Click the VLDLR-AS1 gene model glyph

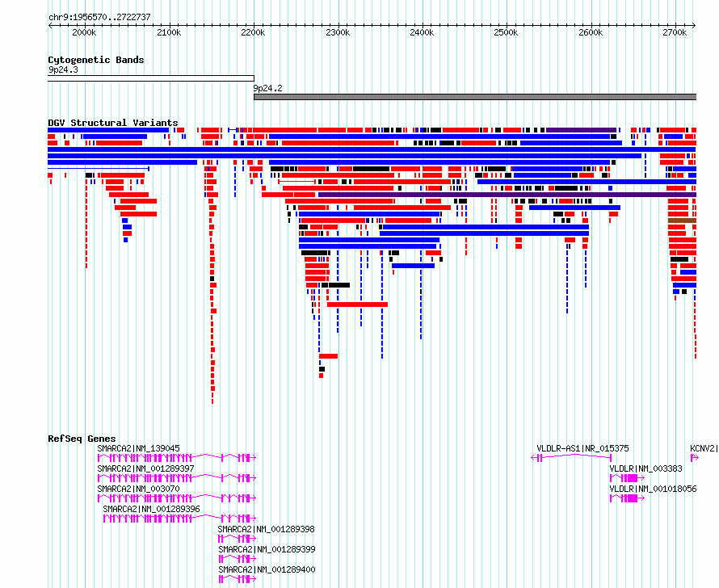point(571,457)
